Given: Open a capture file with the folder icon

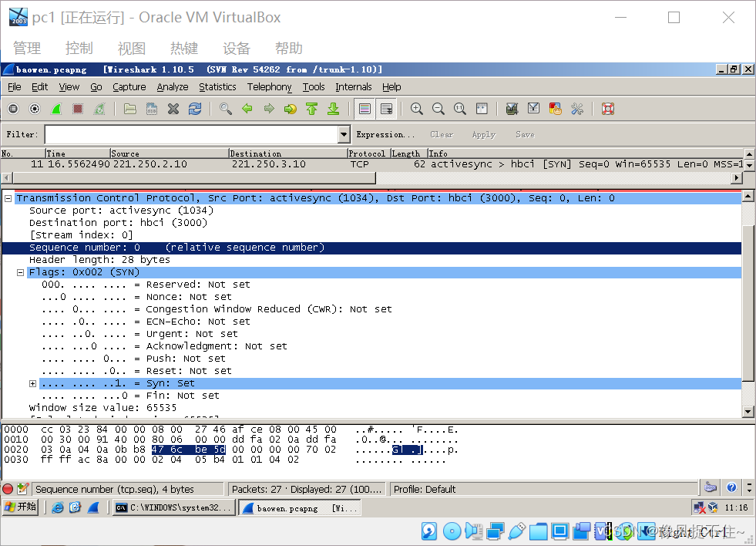Looking at the screenshot, I should click(x=129, y=109).
